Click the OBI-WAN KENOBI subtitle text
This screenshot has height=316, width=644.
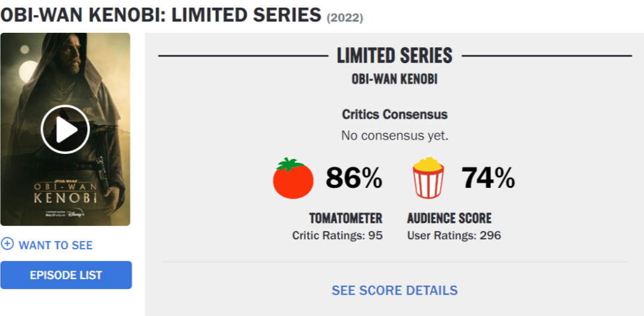click(x=395, y=79)
